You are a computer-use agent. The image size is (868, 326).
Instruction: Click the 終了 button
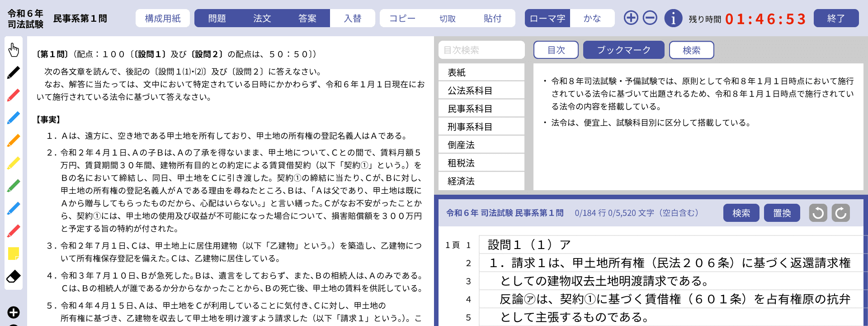point(836,18)
